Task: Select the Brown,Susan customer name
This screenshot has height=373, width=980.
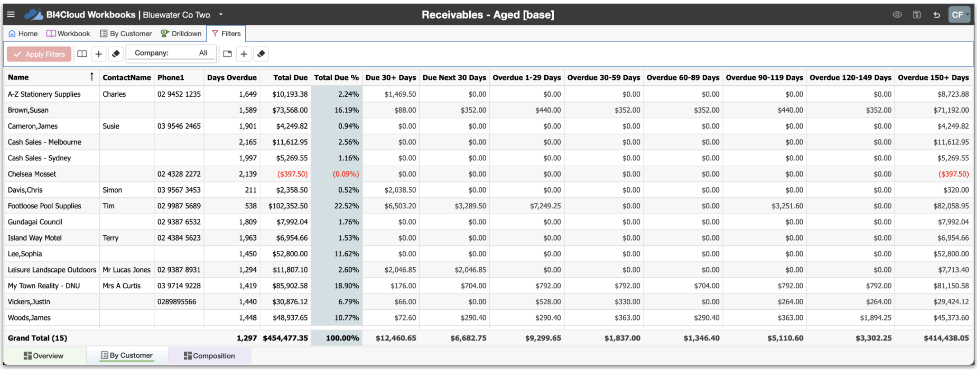Action: click(28, 110)
